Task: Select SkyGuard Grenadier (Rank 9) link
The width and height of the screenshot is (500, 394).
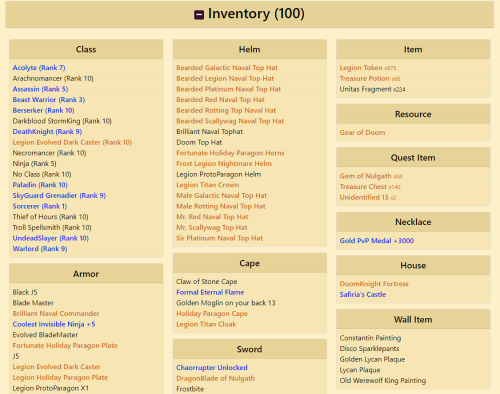Action: pyautogui.click(x=59, y=196)
